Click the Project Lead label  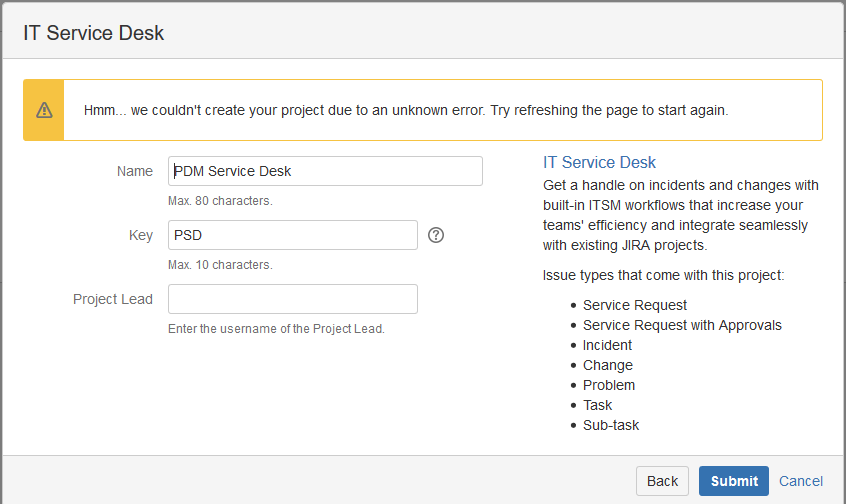[113, 299]
